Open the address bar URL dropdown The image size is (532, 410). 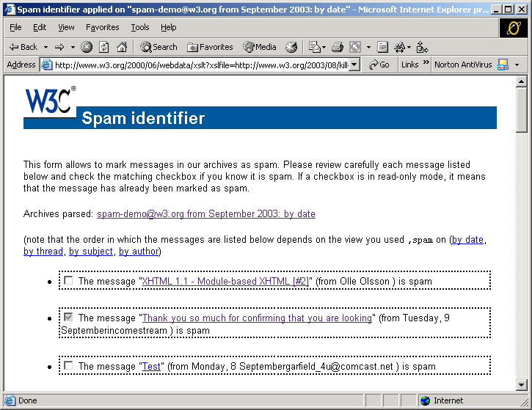tap(354, 65)
